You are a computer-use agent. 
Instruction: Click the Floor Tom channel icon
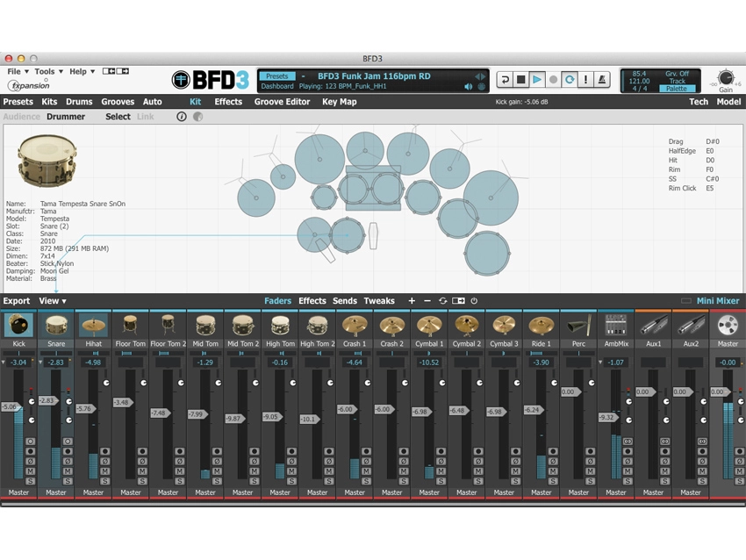131,326
